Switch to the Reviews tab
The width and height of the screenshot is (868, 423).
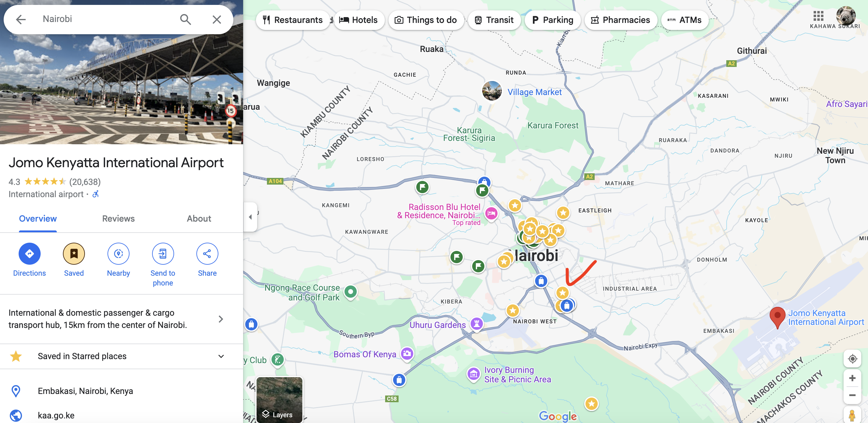[x=118, y=219]
